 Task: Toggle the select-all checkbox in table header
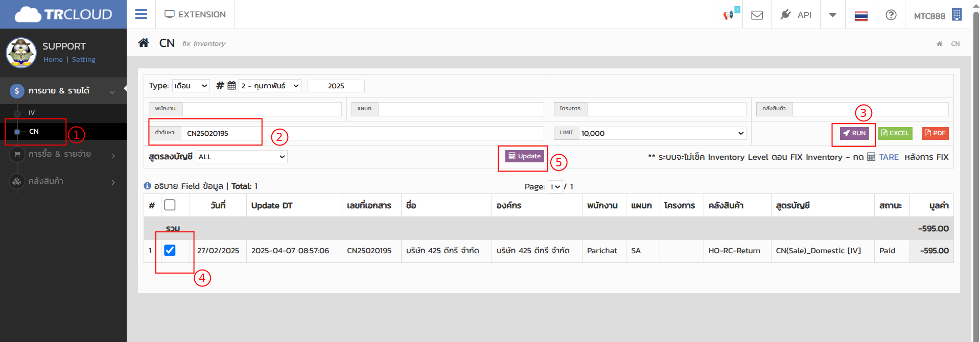[170, 205]
